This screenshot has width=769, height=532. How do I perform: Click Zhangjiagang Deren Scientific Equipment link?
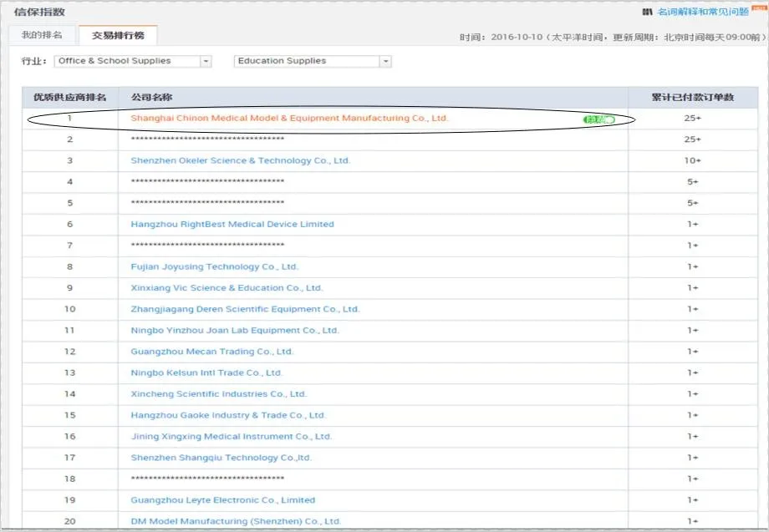pos(245,309)
